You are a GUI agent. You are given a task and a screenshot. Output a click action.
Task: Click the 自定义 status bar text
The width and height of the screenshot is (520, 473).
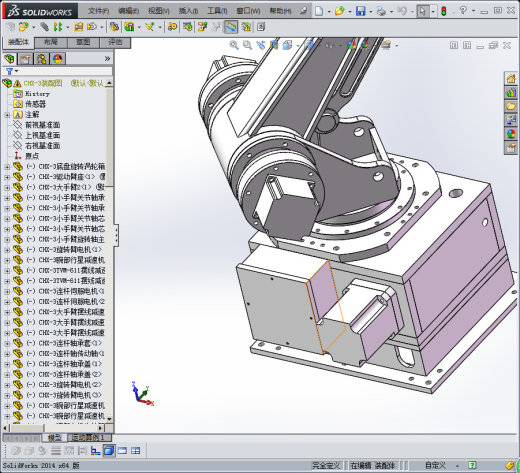(x=435, y=465)
